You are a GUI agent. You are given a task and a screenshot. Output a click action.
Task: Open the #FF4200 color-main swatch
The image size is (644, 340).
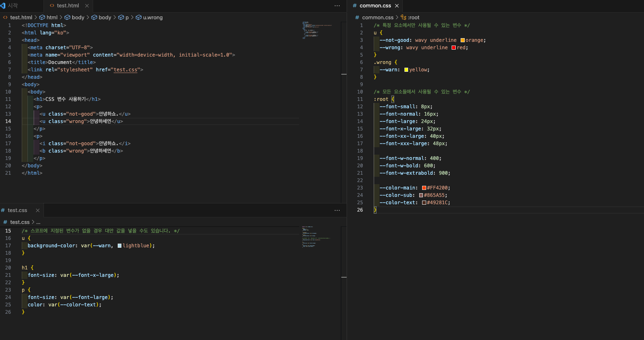(424, 188)
